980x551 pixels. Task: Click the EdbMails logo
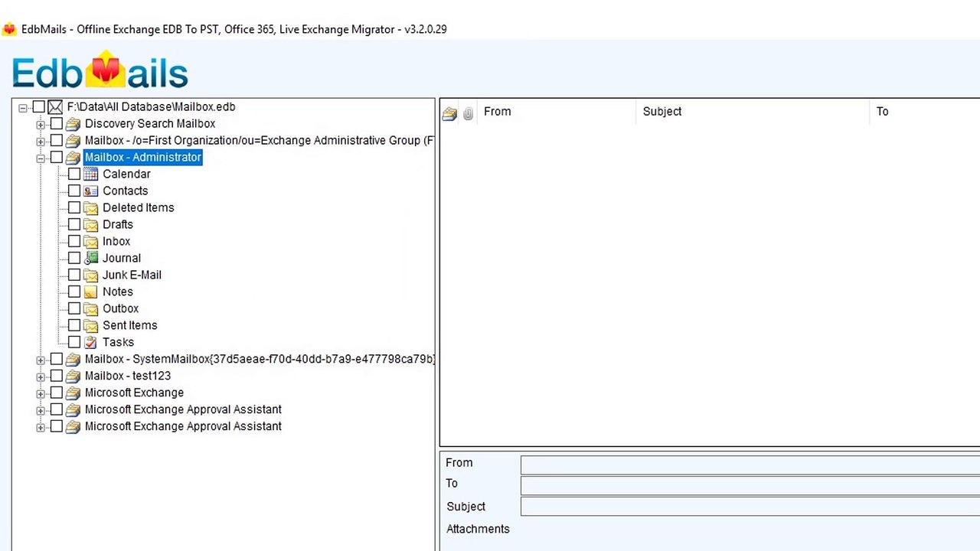coord(100,70)
